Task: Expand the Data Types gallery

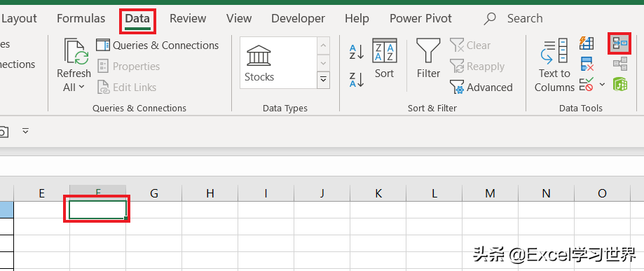Action: click(x=324, y=79)
